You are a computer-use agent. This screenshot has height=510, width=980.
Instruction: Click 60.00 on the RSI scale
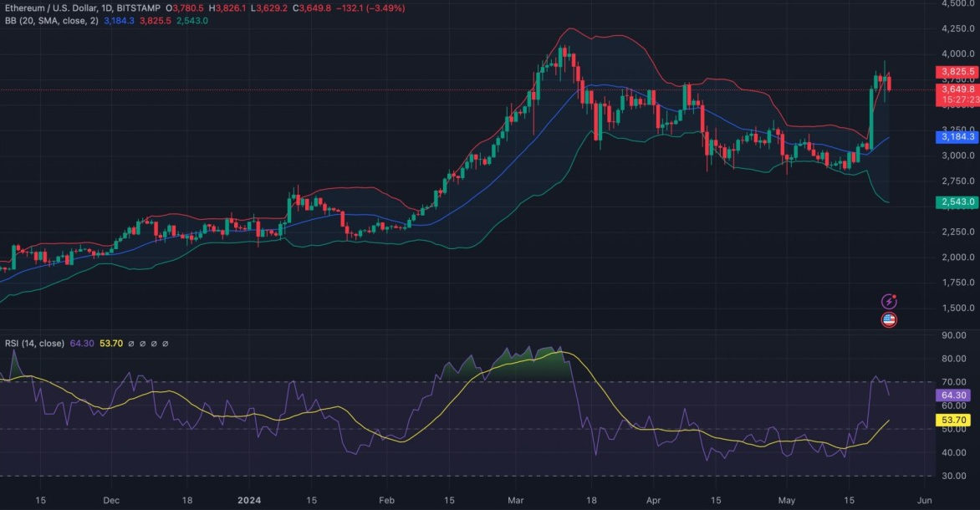[x=954, y=405]
